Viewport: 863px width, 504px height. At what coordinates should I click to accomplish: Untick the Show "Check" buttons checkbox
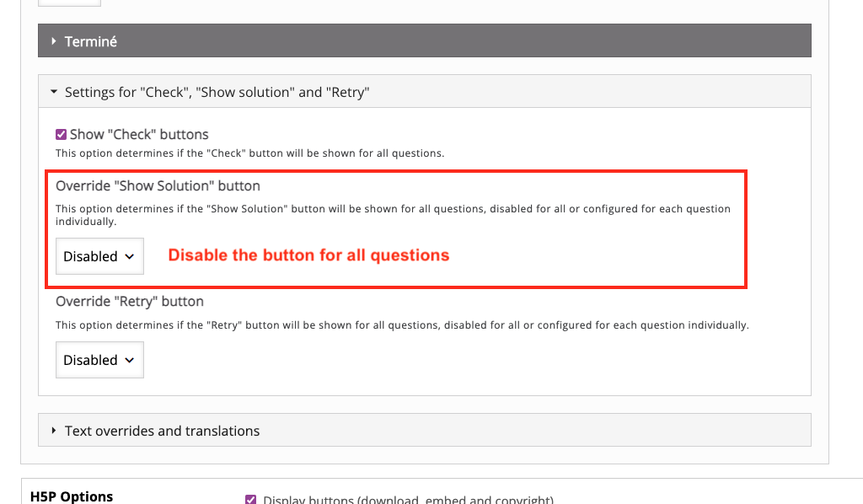pyautogui.click(x=61, y=134)
